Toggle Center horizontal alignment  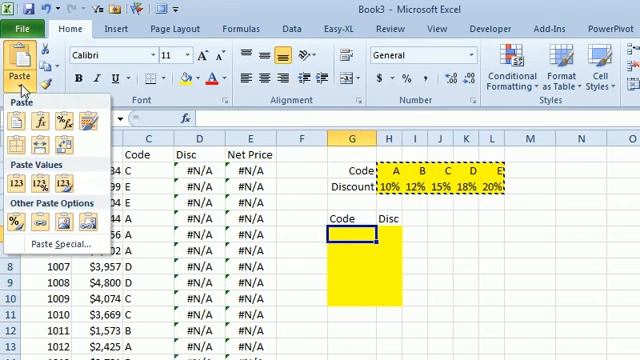tap(264, 78)
